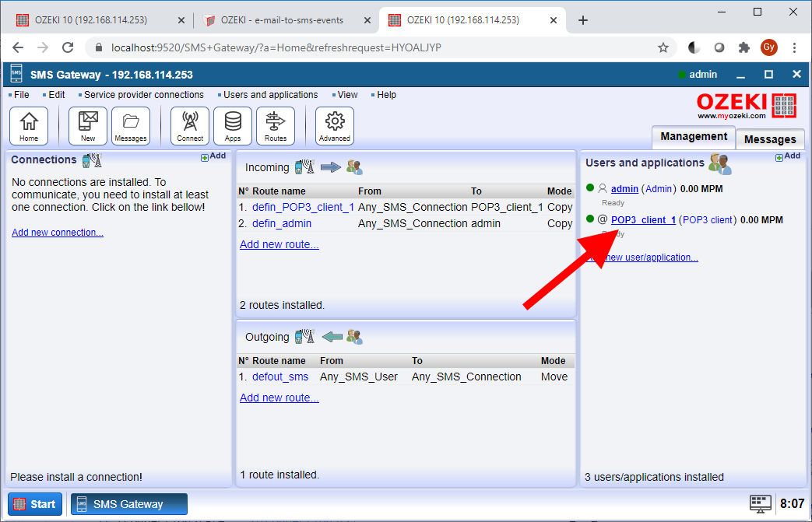Open the defout_sms outgoing route
The width and height of the screenshot is (812, 522).
click(x=280, y=377)
